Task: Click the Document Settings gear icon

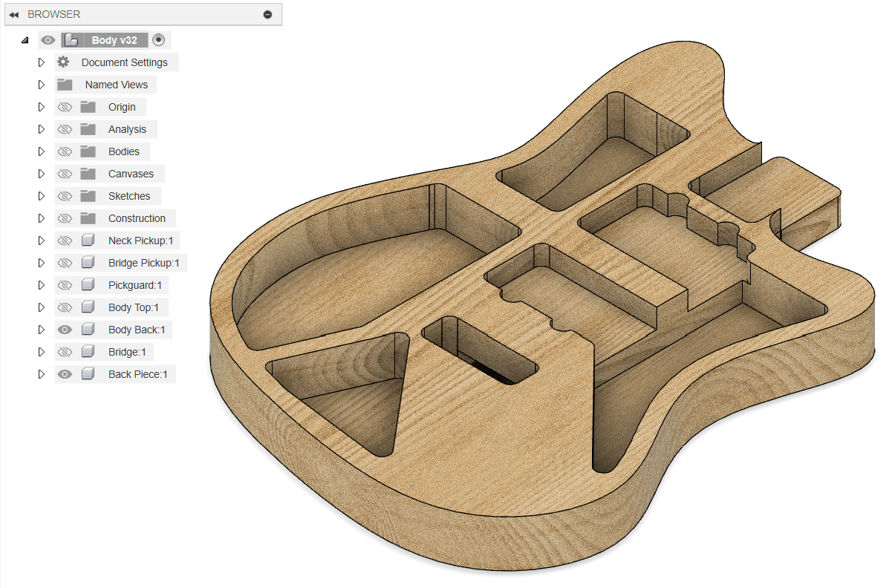Action: click(x=63, y=62)
